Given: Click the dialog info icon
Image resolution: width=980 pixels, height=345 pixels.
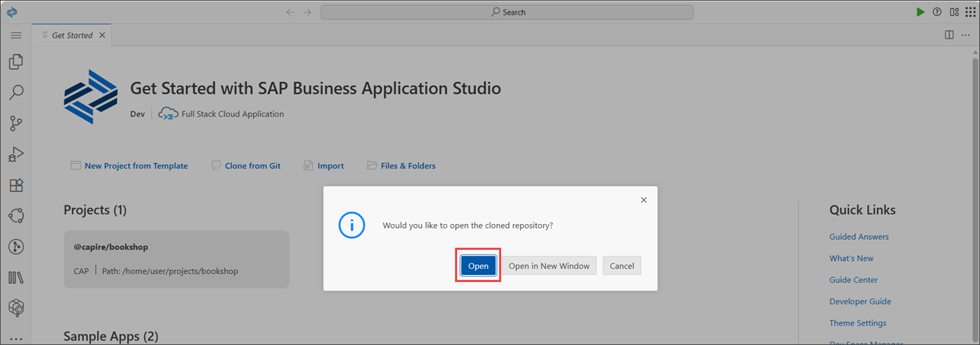Looking at the screenshot, I should (352, 225).
